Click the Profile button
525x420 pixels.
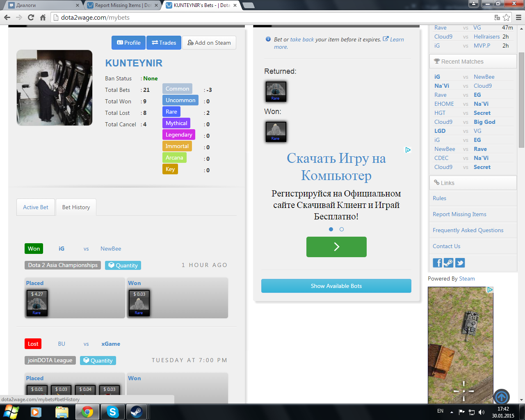click(129, 43)
